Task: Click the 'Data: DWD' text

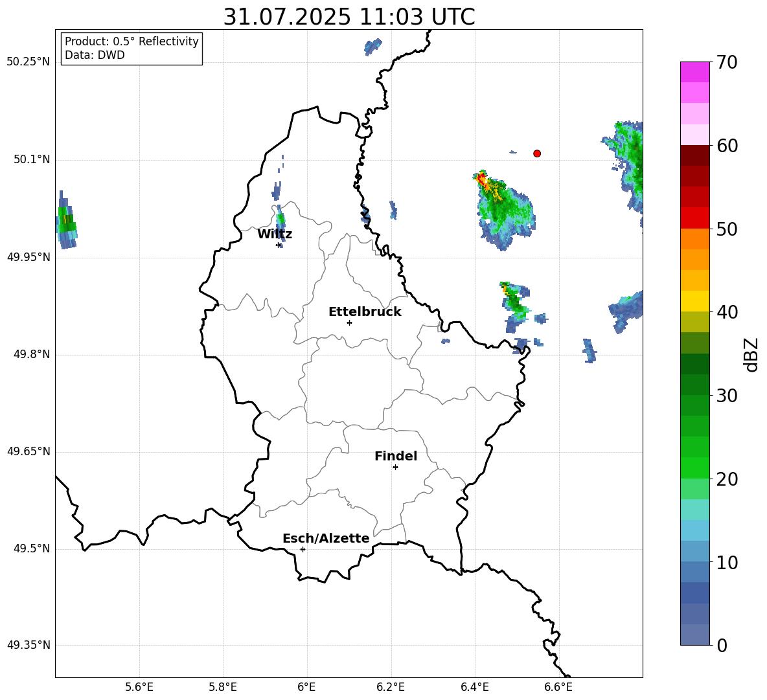Action: coord(95,55)
